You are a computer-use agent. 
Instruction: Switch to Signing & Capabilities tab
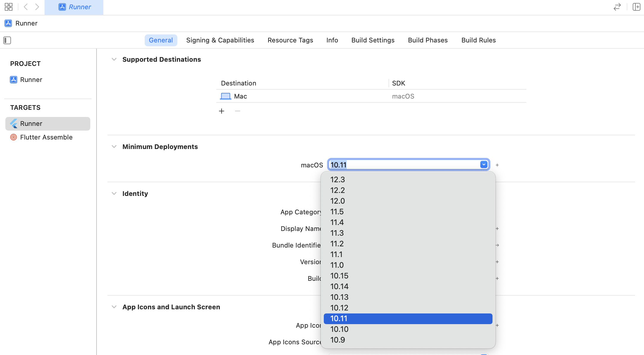[x=220, y=40]
